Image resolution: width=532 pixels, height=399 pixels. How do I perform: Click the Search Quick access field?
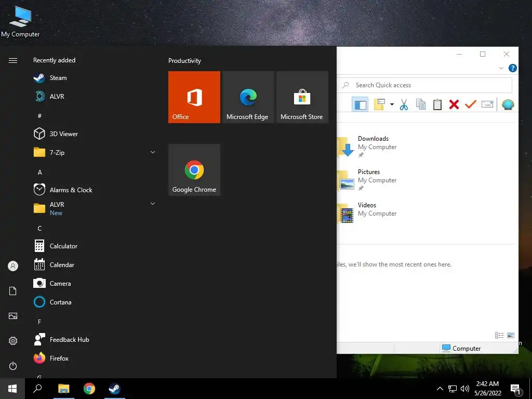pos(425,85)
